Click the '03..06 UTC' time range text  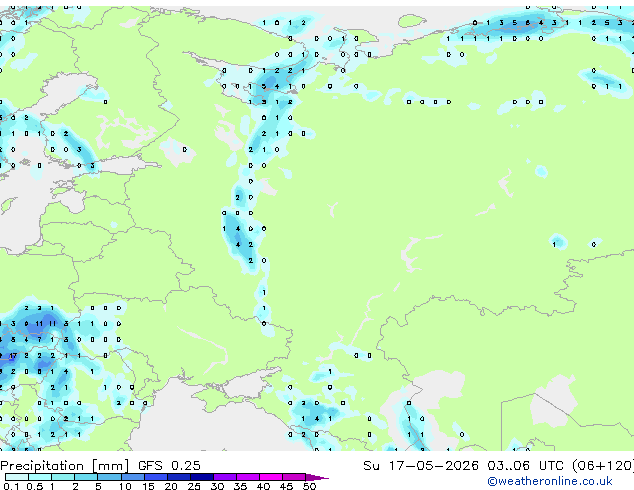pos(525,466)
